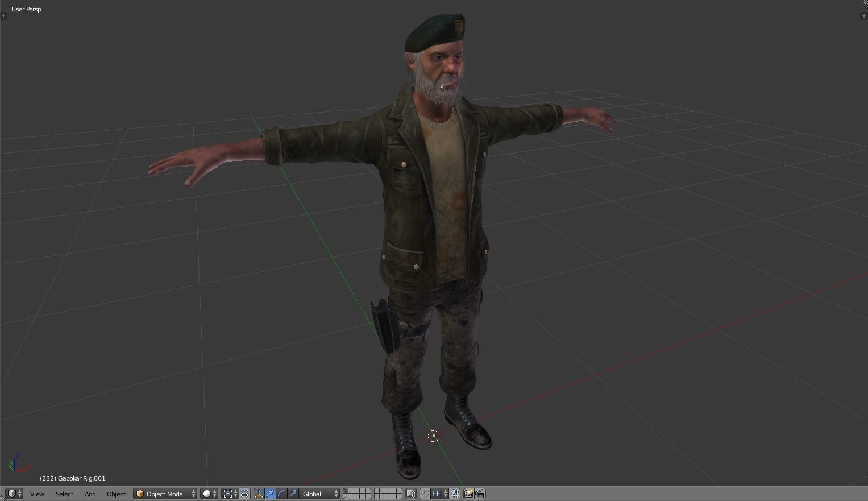Image resolution: width=868 pixels, height=501 pixels.
Task: Toggle manipulate center points only
Action: pyautogui.click(x=244, y=494)
